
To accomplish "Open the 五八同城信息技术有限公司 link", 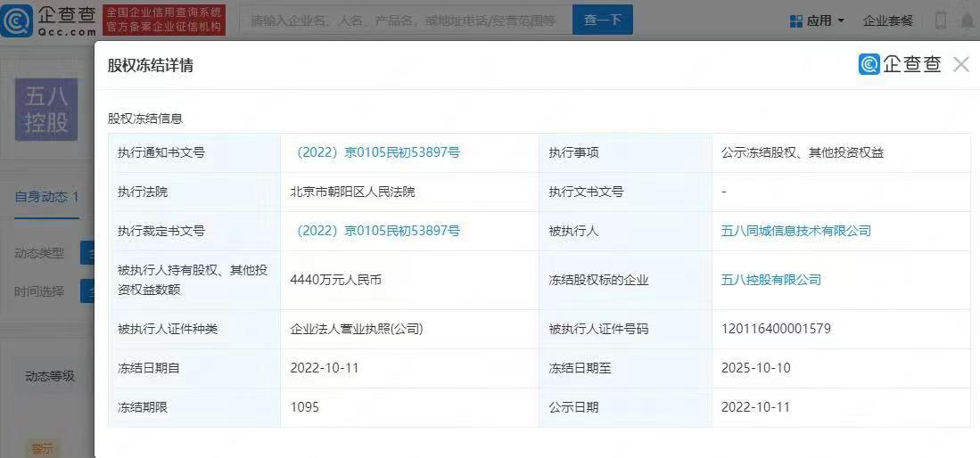I will [x=795, y=231].
